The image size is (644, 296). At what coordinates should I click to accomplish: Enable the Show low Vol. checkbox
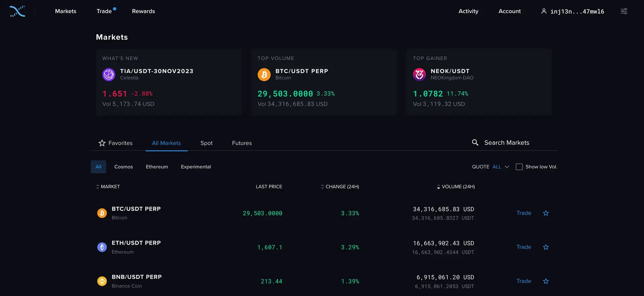click(x=519, y=167)
